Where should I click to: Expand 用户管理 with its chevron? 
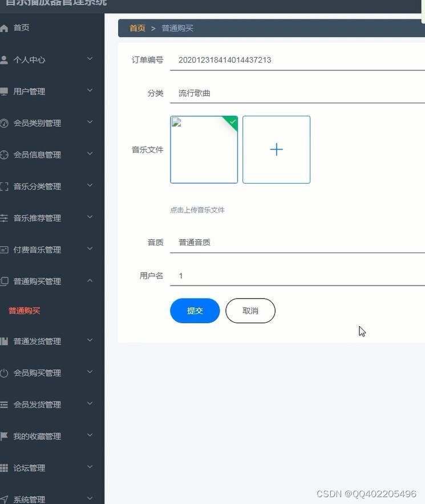coord(90,91)
